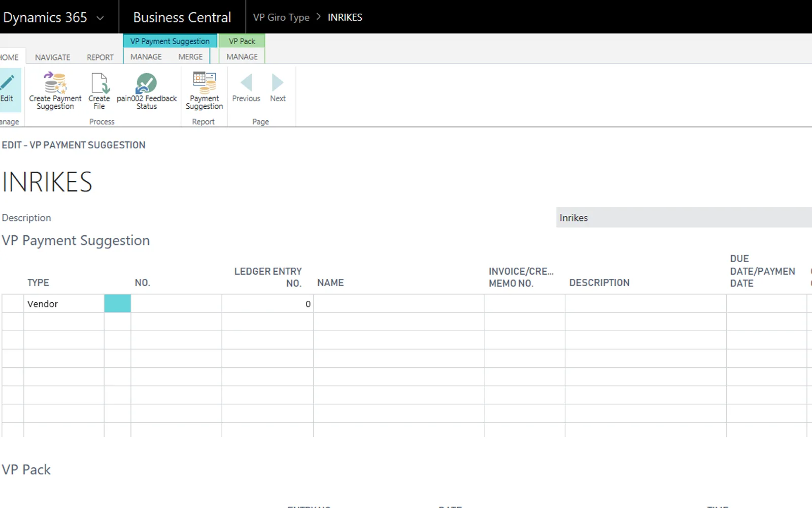The image size is (812, 508).
Task: Open the HOME ribbon tab
Action: pyautogui.click(x=9, y=57)
